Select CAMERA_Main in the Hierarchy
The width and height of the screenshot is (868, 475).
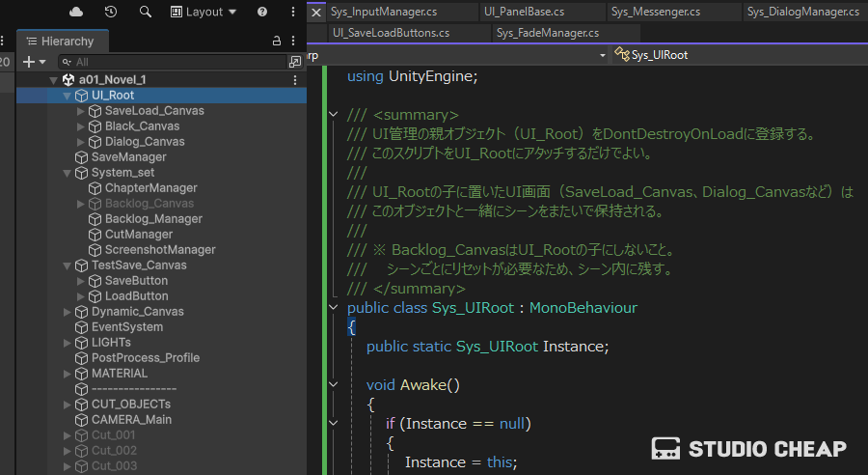[x=131, y=420]
